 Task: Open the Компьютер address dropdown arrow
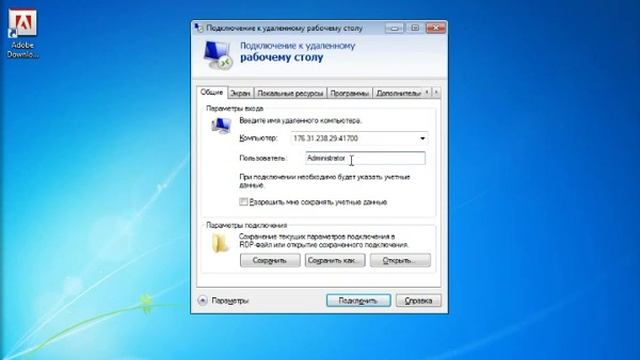coord(422,138)
